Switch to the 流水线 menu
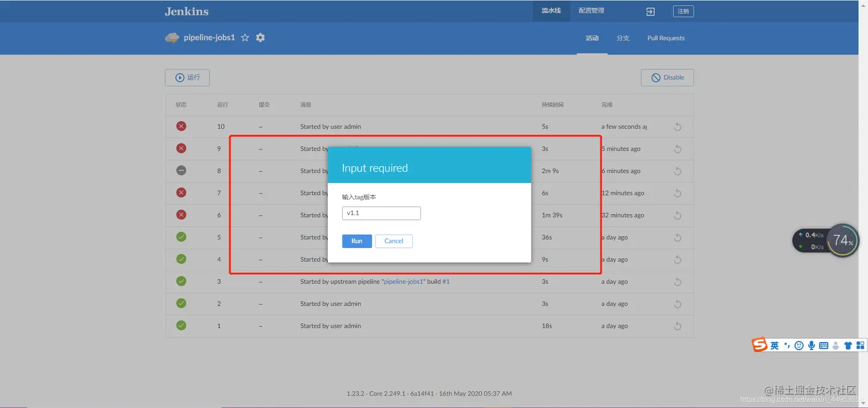Screen dimensions: 868x408 [x=551, y=11]
